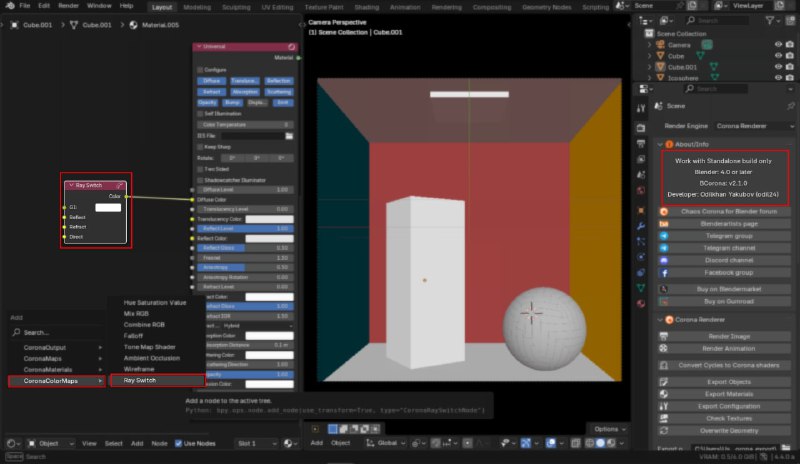
Task: Enable the Keep Sharp checkbox
Action: (x=200, y=147)
